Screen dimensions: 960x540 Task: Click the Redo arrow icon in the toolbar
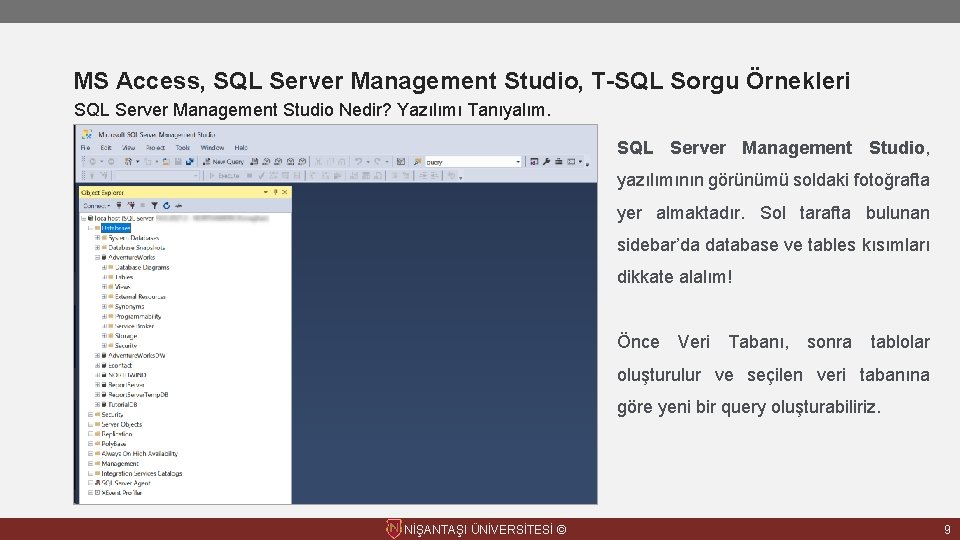pos(377,162)
